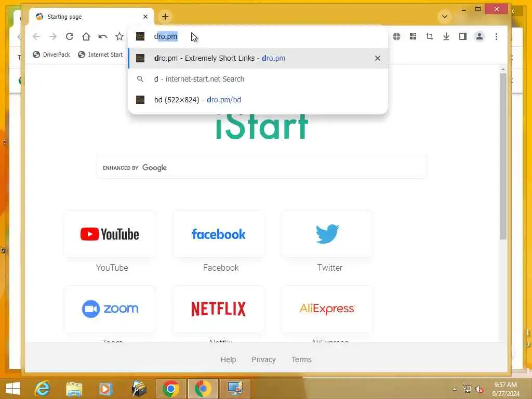This screenshot has height=399, width=532.
Task: Click the YouTube label under tile
Action: 112,268
